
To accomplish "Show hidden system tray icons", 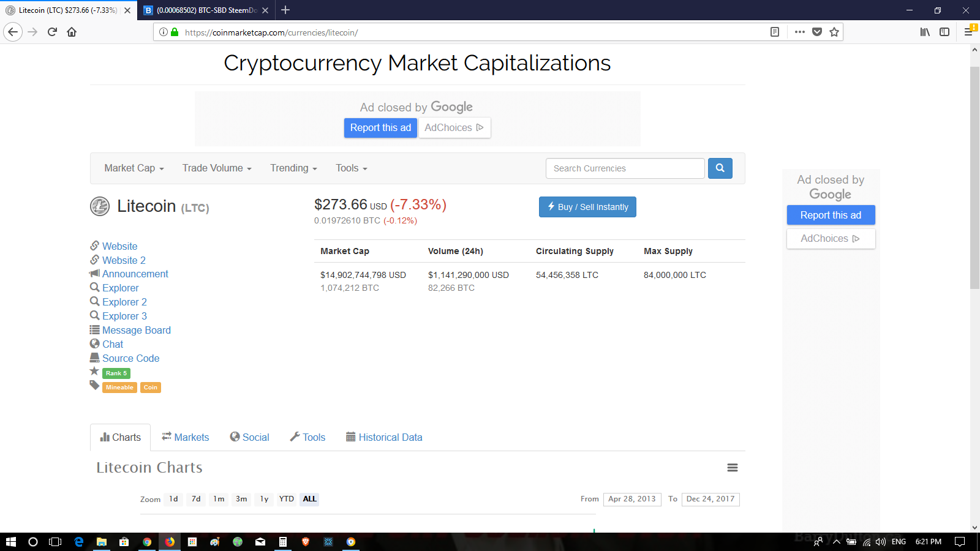I will click(836, 542).
